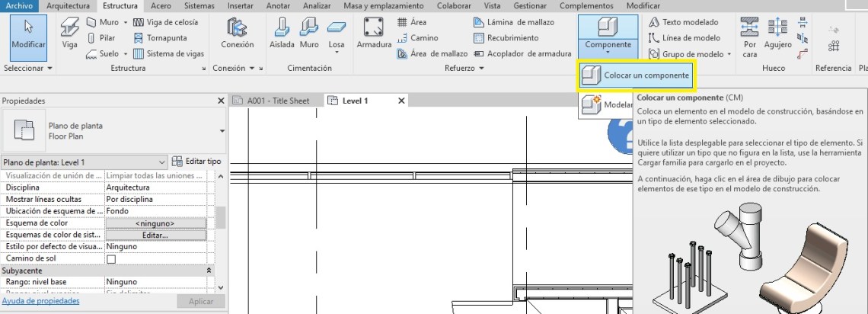Open the Plano de planta: Level 1 dropdown

161,162
